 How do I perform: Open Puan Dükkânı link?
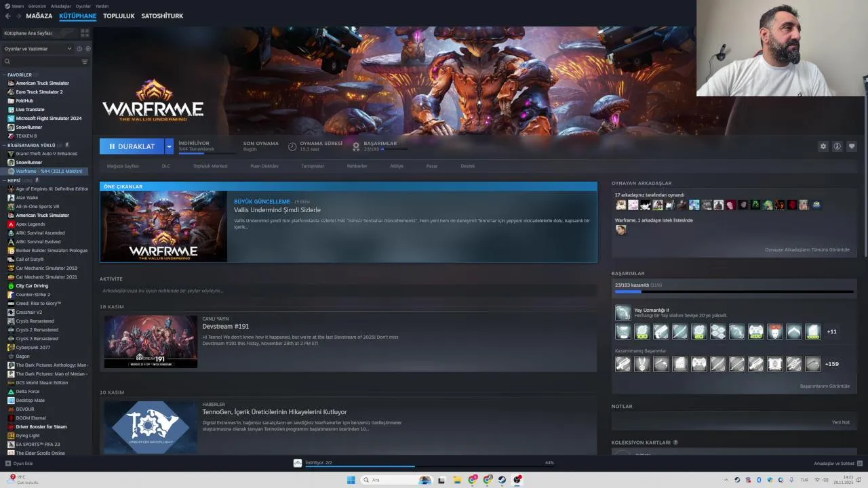pos(264,166)
